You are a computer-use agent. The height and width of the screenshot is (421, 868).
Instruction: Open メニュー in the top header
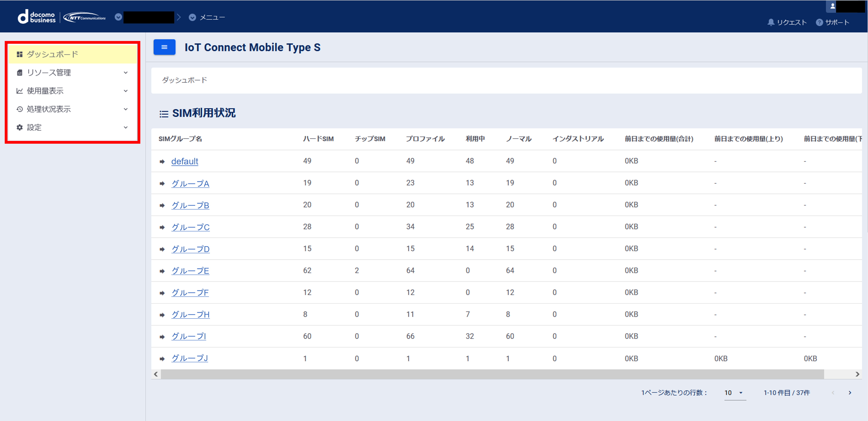tap(212, 18)
